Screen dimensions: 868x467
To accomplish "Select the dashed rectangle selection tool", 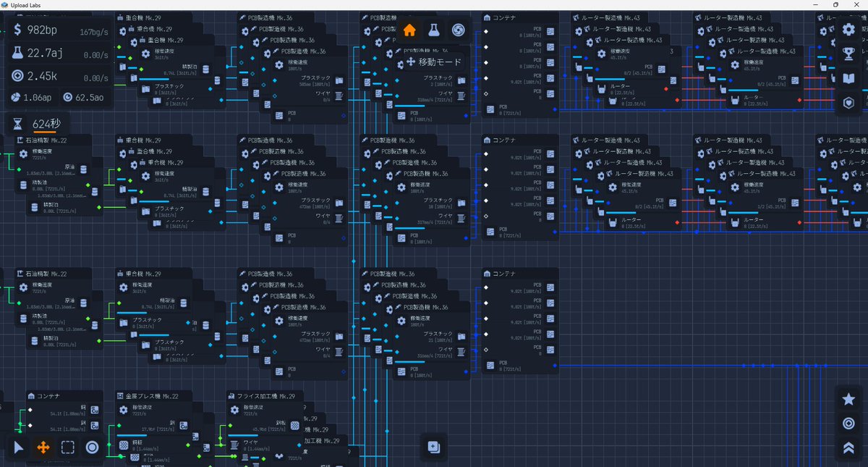I will (x=68, y=447).
